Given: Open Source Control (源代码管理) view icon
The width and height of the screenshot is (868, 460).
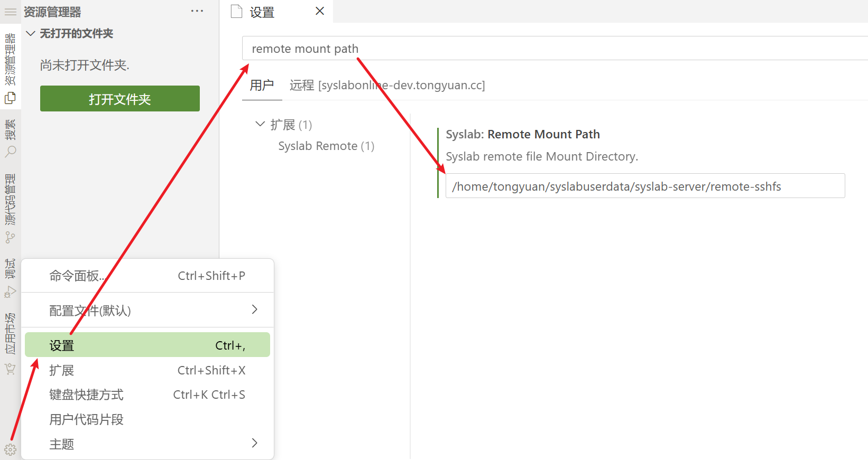Looking at the screenshot, I should [x=10, y=238].
